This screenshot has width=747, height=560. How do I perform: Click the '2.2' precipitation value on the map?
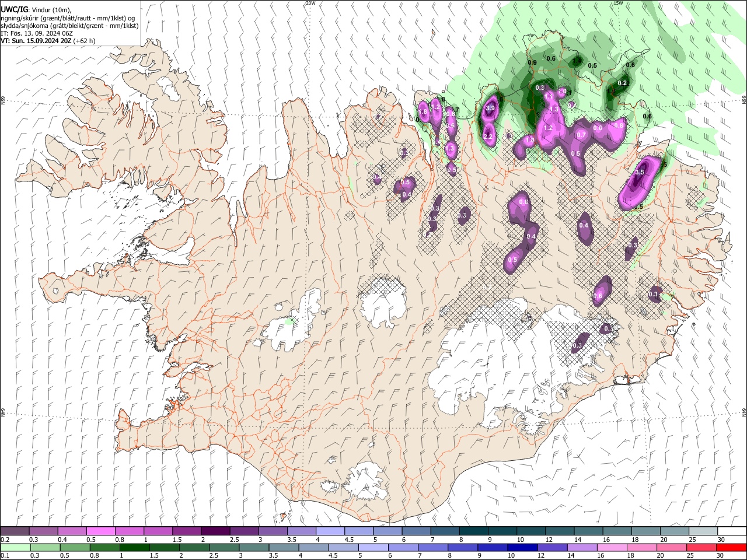tap(488, 136)
